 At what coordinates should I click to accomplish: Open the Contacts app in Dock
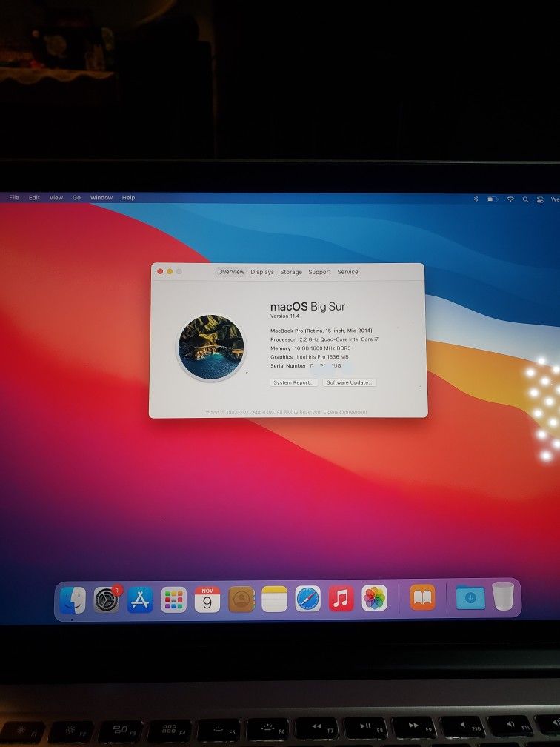pyautogui.click(x=241, y=600)
